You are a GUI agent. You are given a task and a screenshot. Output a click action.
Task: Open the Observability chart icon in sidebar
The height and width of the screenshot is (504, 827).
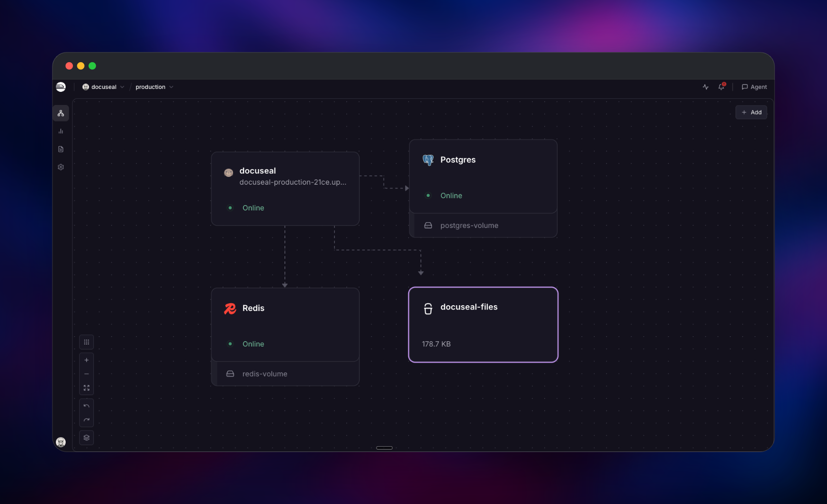coord(61,131)
